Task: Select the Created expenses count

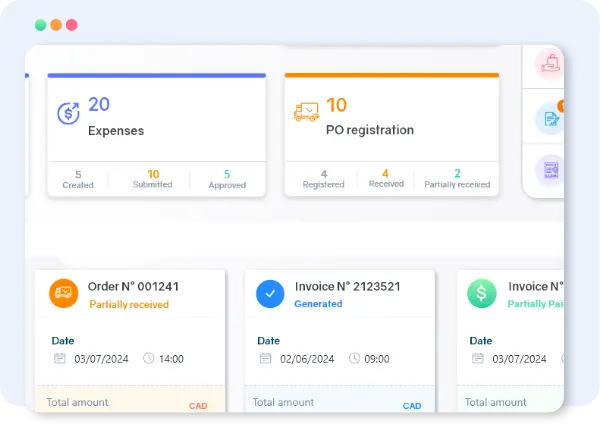Action: click(78, 178)
